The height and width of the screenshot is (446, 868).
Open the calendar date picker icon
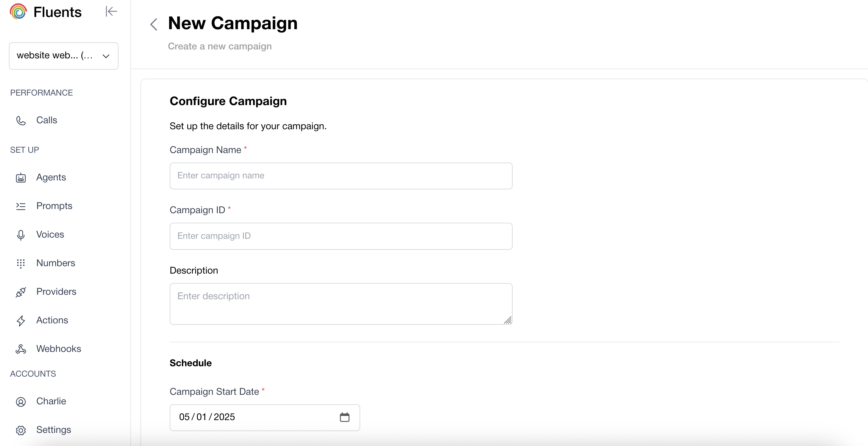(x=344, y=417)
